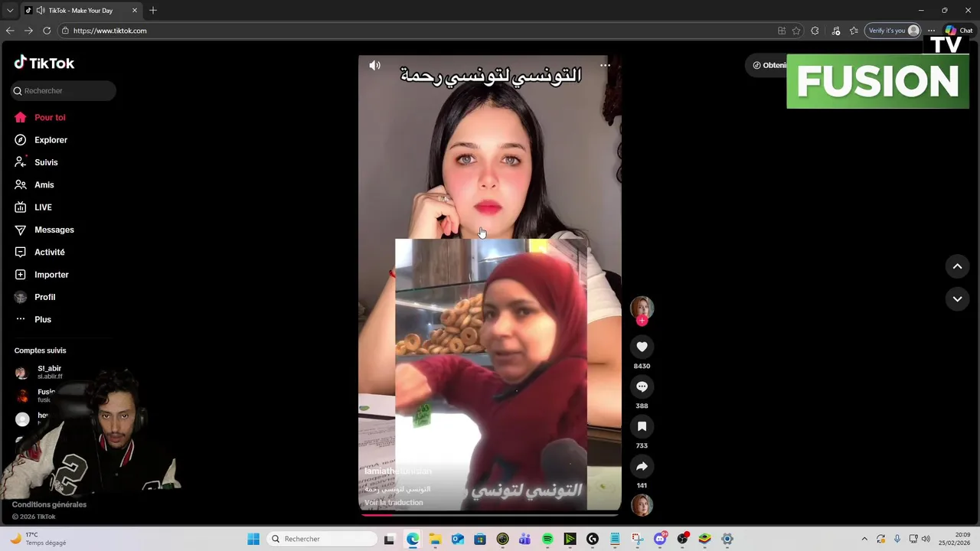980x551 pixels.
Task: Open the Windows Start menu
Action: pos(253,539)
